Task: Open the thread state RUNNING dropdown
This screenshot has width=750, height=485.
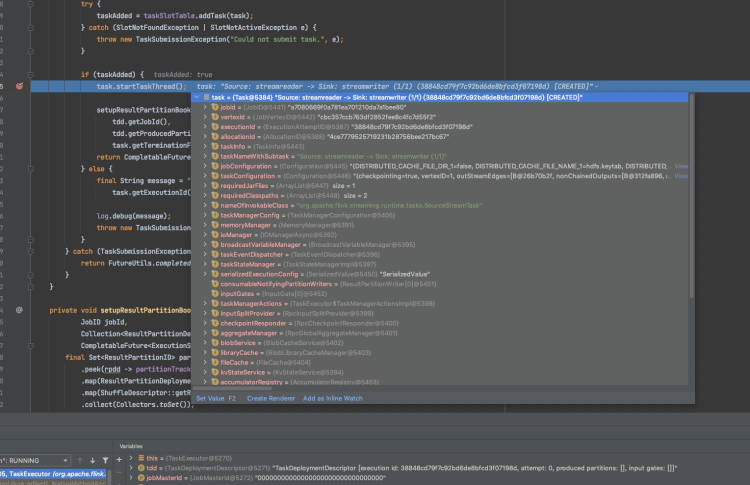Action: (35, 460)
